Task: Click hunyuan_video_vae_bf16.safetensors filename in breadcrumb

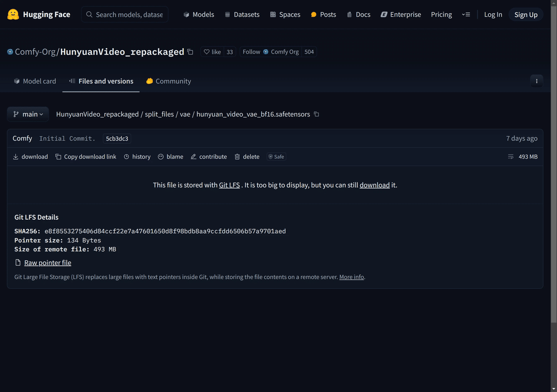Action: pyautogui.click(x=253, y=114)
